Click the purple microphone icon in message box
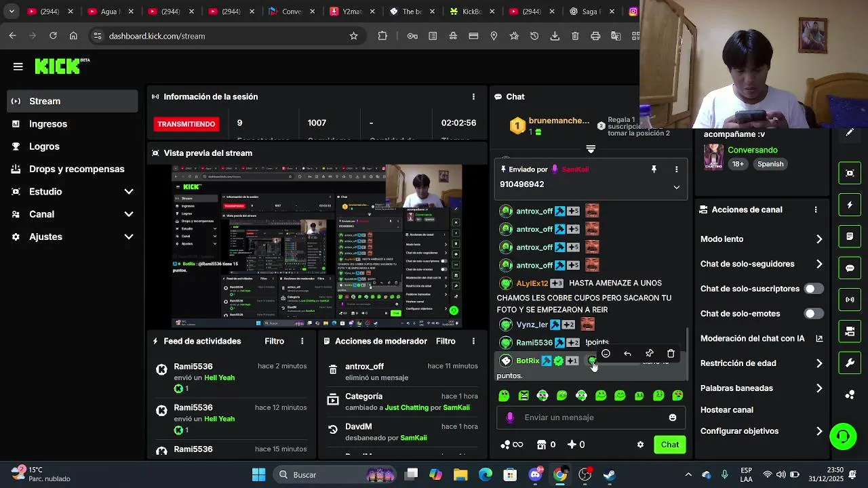The width and height of the screenshot is (868, 488). pyautogui.click(x=510, y=418)
